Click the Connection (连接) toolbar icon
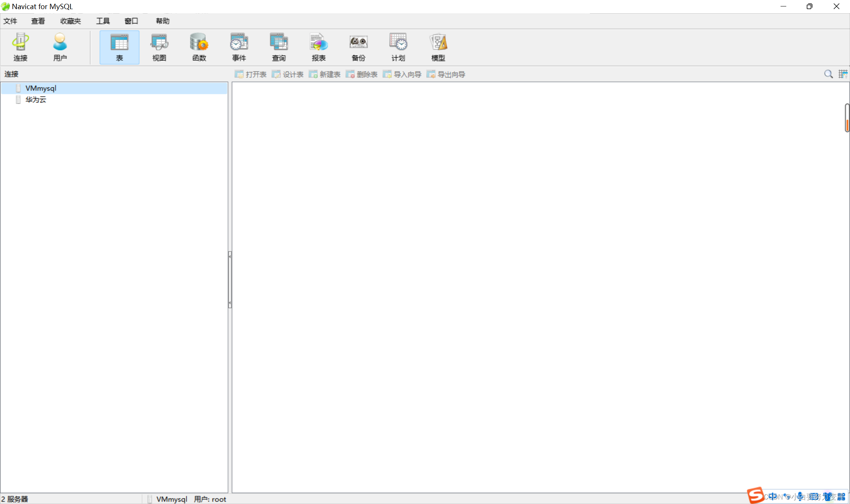The height and width of the screenshot is (504, 850). pos(20,47)
